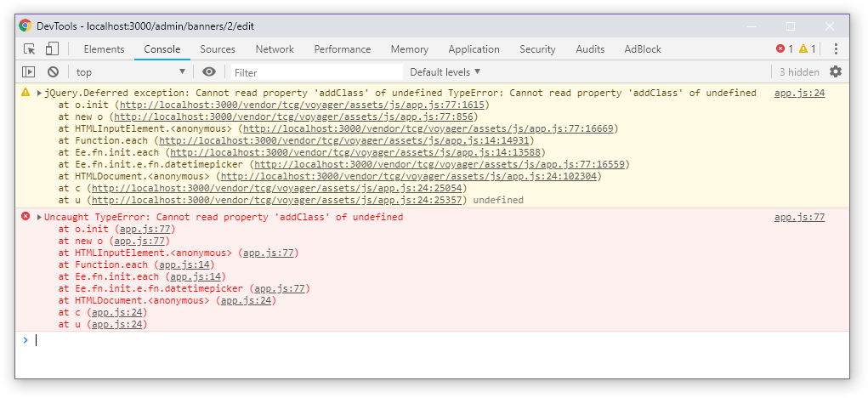The height and width of the screenshot is (398, 868).
Task: Open the app.js:77:1615 link at o.init
Action: (303, 105)
